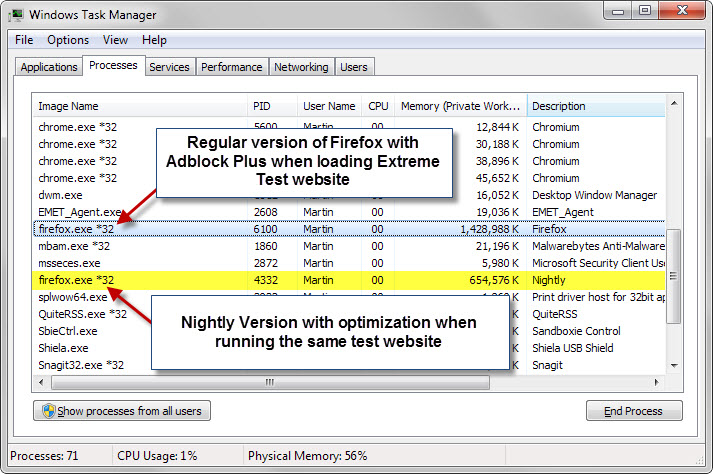
Task: Click the 1,428,988 K memory value
Action: [489, 229]
